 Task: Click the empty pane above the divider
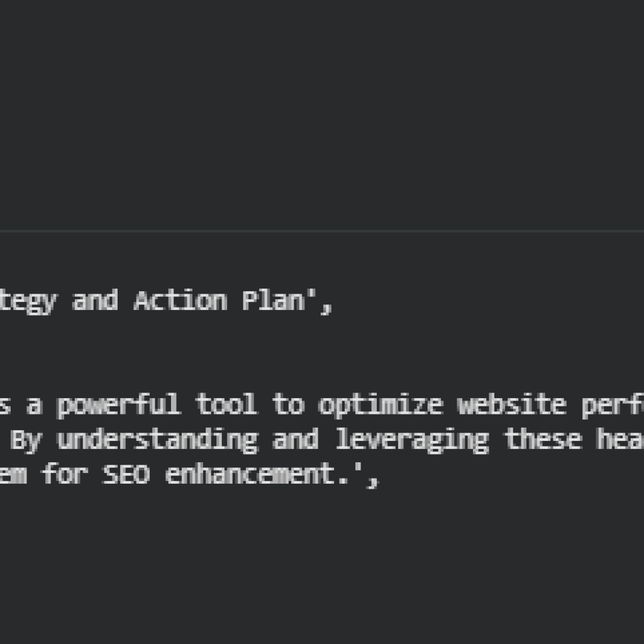click(322, 113)
